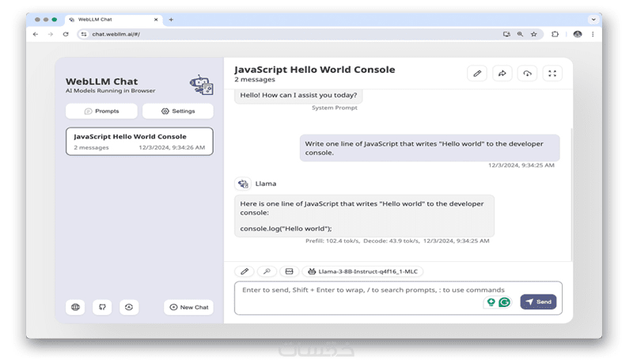Open Settings in the sidebar
633x364 pixels.
click(x=178, y=111)
